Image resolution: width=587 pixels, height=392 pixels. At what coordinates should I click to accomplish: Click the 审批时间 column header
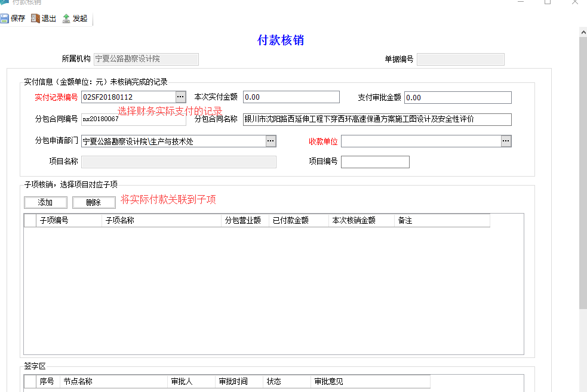tap(239, 381)
